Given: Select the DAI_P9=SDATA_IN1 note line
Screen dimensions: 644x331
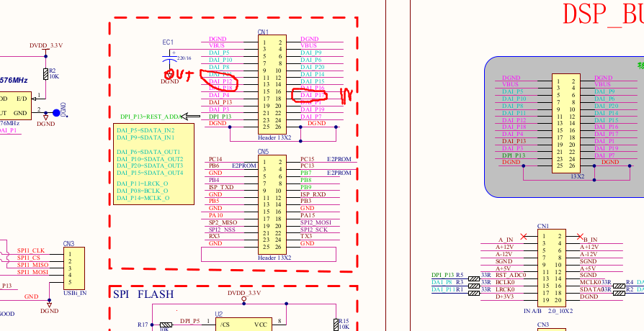Looking at the screenshot, I should pyautogui.click(x=146, y=137).
